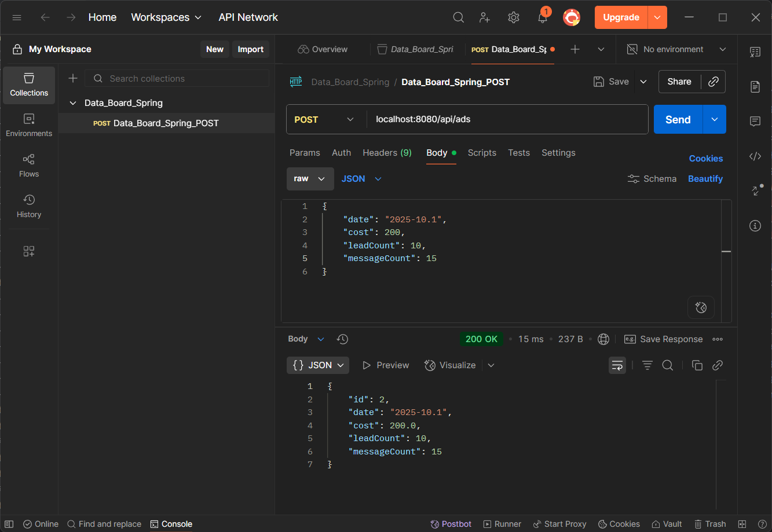Click the Save button
The width and height of the screenshot is (772, 532).
coord(612,82)
